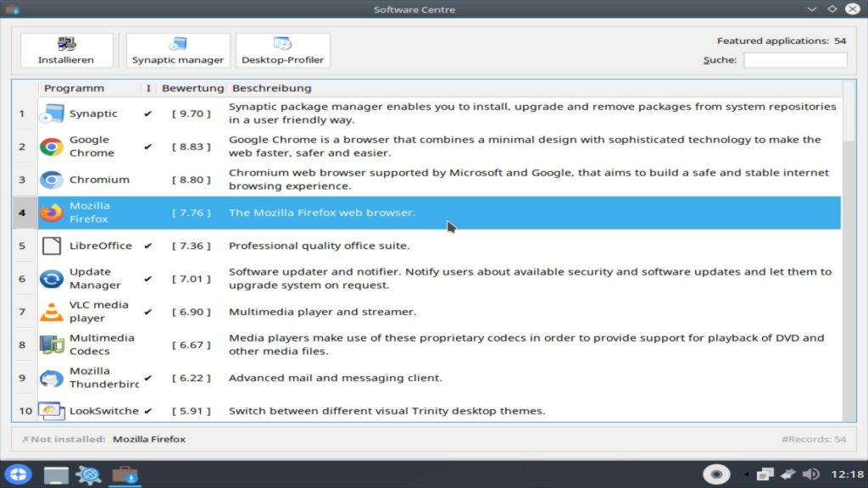The image size is (868, 488).
Task: Click the round disc icon in the tray
Action: 716,474
